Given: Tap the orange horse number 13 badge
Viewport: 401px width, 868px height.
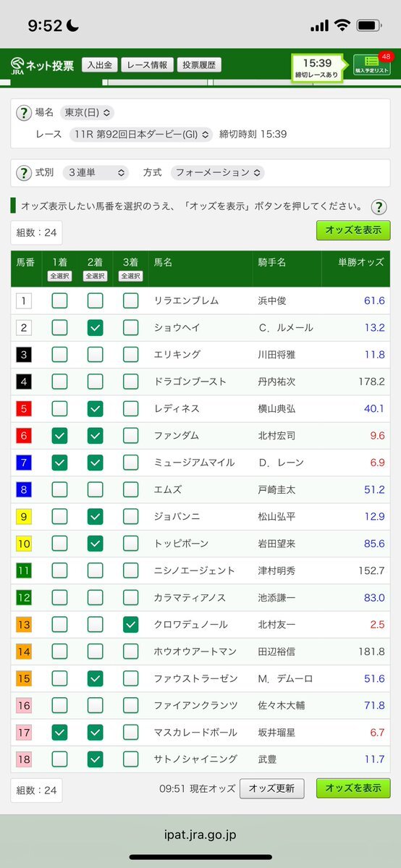Looking at the screenshot, I should coord(24,625).
